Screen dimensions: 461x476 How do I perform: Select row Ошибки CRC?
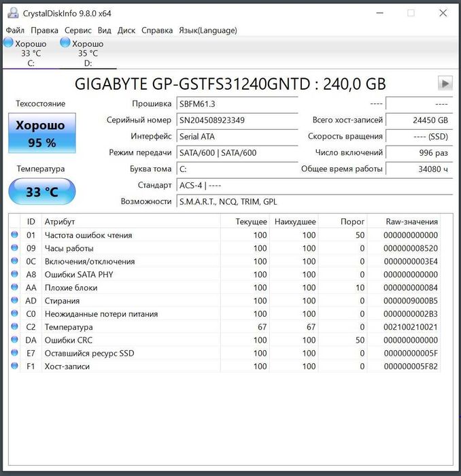(x=224, y=340)
